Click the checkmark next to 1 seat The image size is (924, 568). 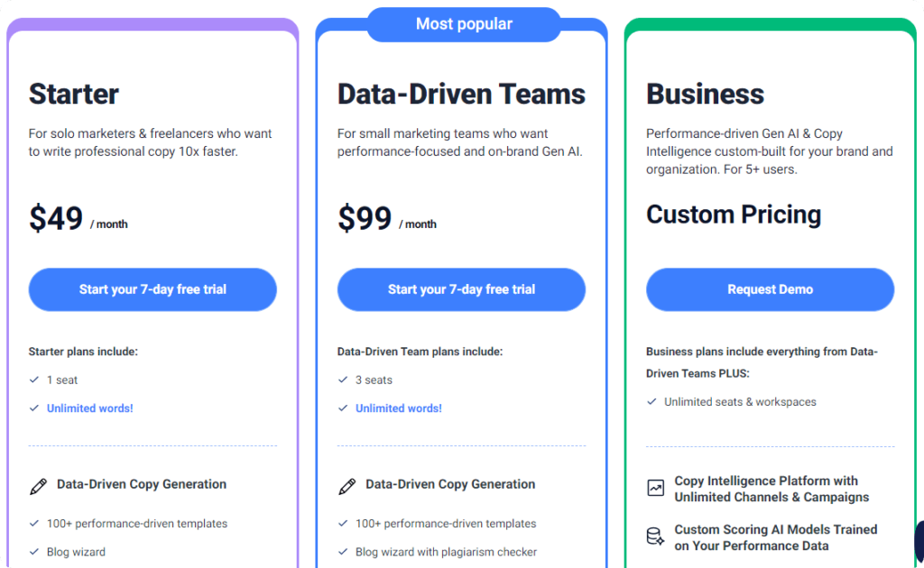tap(34, 380)
